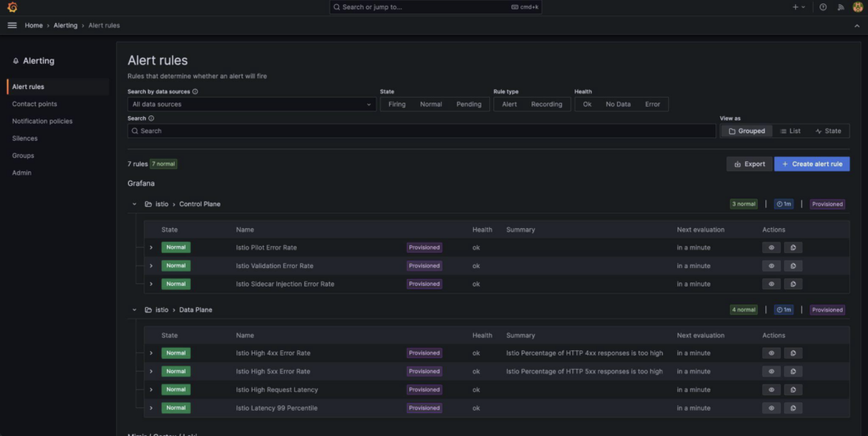Image resolution: width=868 pixels, height=436 pixels.
Task: Expand the Istio High 4xx Error Rate row
Action: pyautogui.click(x=151, y=353)
